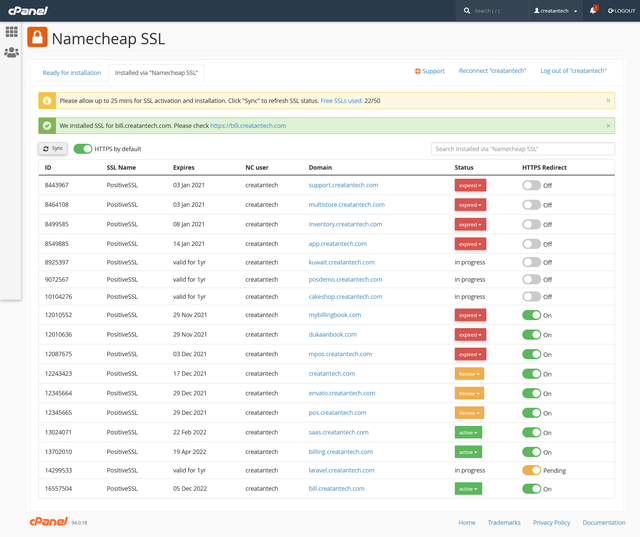Open Renew dropdown for envato.creatantech.com
Screen dimensions: 640x537
[469, 393]
